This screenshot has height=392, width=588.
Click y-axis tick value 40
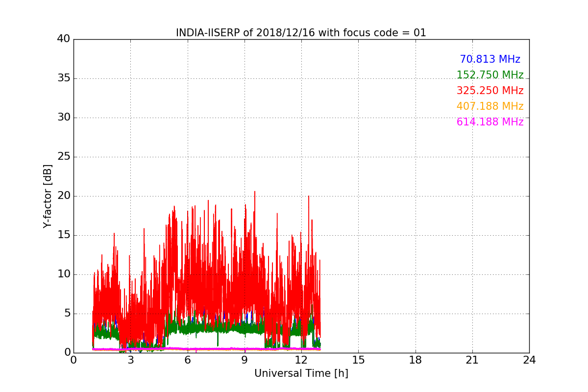(x=64, y=39)
